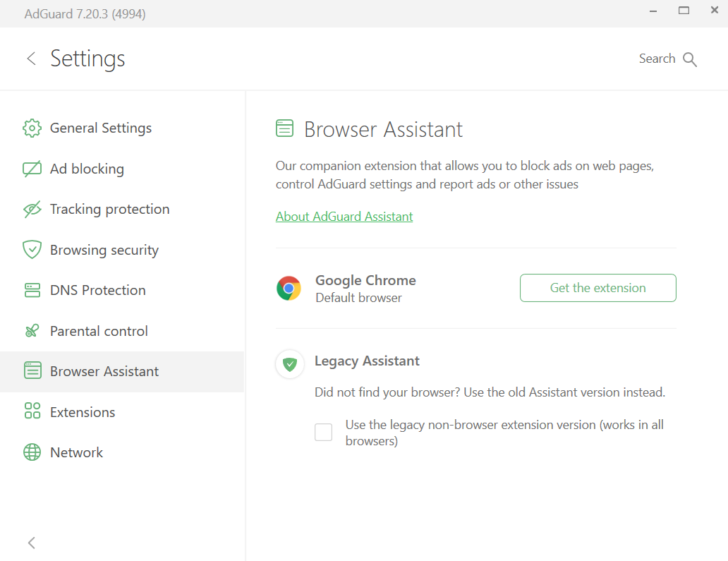Enable the legacy non-browser extension checkbox

coord(323,433)
